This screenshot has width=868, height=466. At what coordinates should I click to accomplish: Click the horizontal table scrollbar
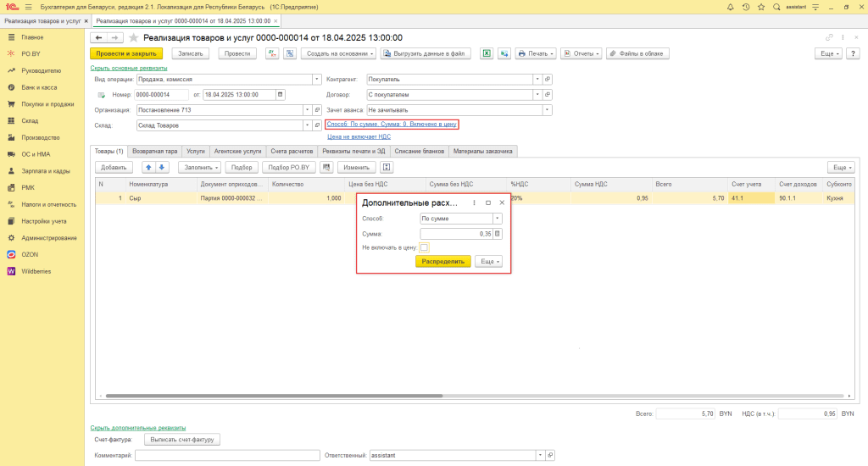[x=274, y=396]
